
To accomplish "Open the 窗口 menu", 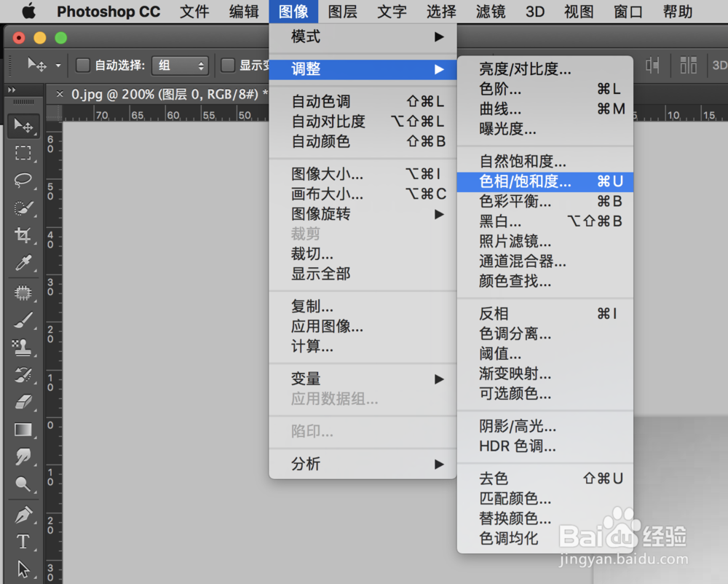I will coord(628,12).
